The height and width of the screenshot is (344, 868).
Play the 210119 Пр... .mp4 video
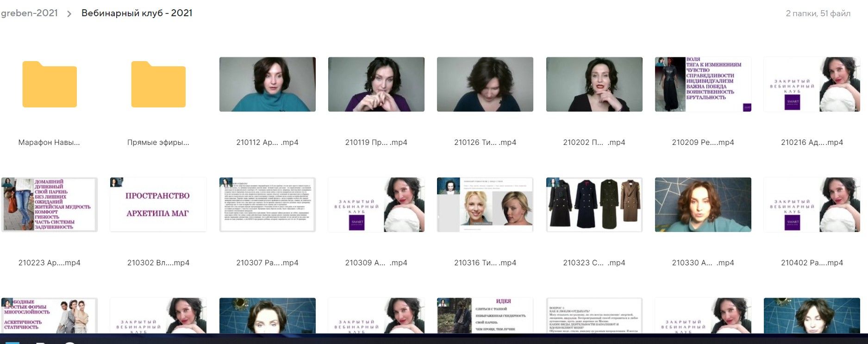tap(376, 84)
